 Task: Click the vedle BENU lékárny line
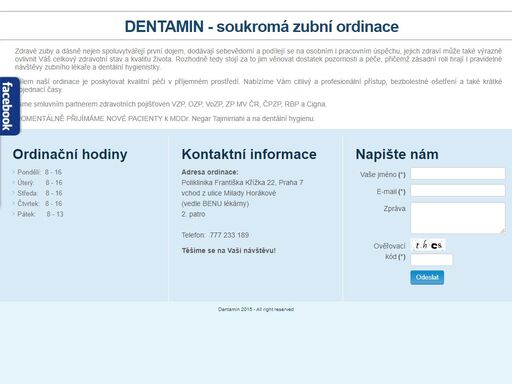(x=215, y=204)
